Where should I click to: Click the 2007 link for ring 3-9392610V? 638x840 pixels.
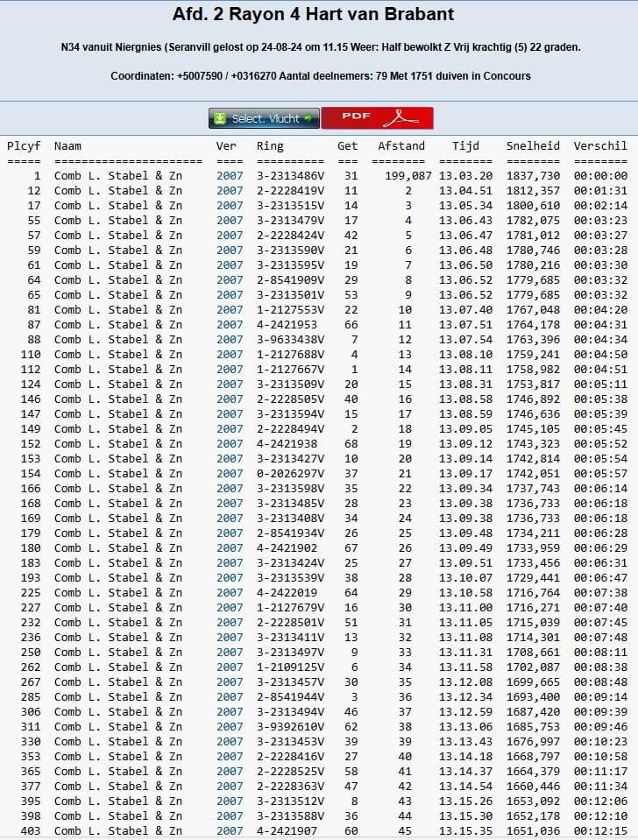(x=230, y=727)
